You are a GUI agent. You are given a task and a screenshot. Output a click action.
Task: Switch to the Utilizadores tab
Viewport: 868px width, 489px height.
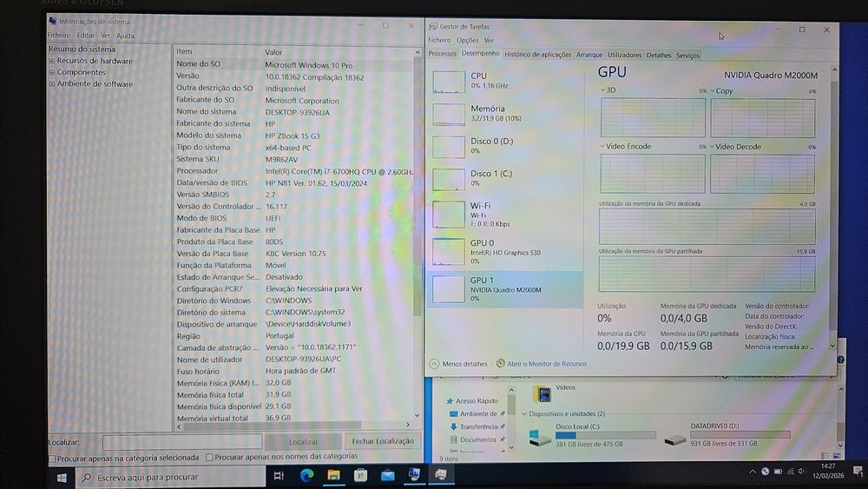pos(624,55)
